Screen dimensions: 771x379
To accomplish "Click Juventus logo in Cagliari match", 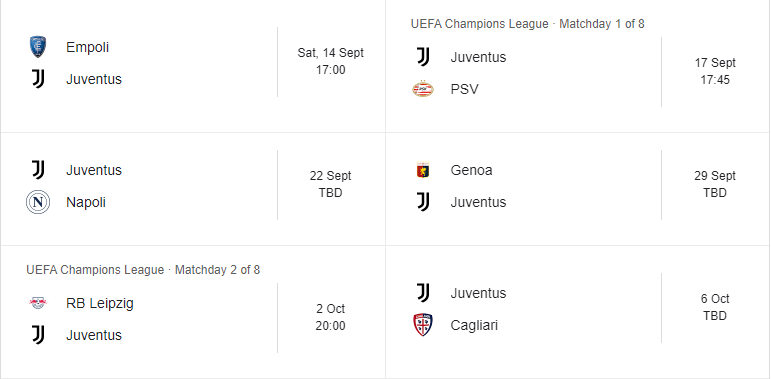I will coord(422,293).
